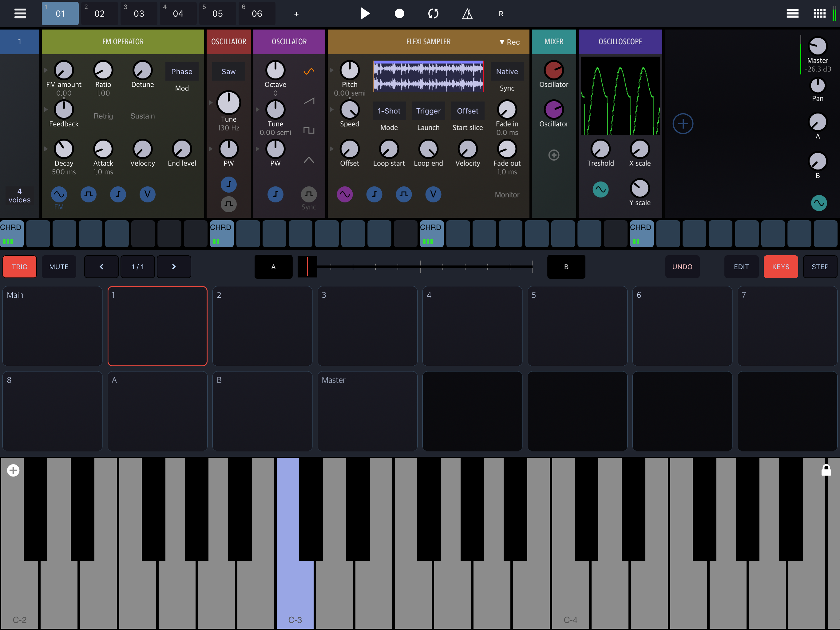Add a new track with plus tab
The image size is (840, 630).
tap(296, 14)
